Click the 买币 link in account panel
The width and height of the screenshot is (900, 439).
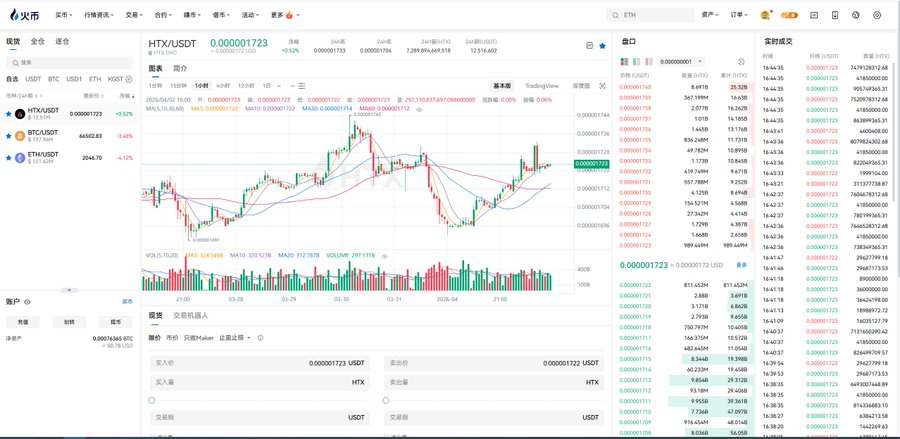pos(127,301)
